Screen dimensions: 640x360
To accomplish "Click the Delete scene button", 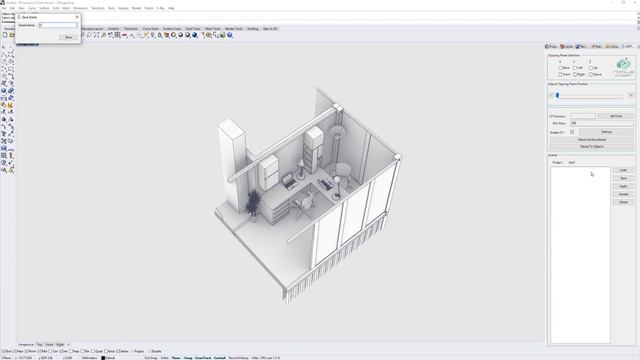I will pos(623,202).
